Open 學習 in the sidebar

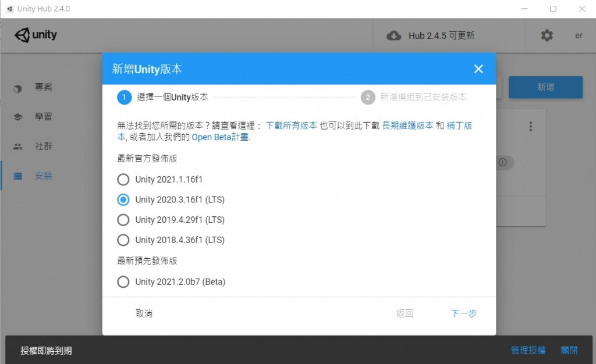click(44, 116)
